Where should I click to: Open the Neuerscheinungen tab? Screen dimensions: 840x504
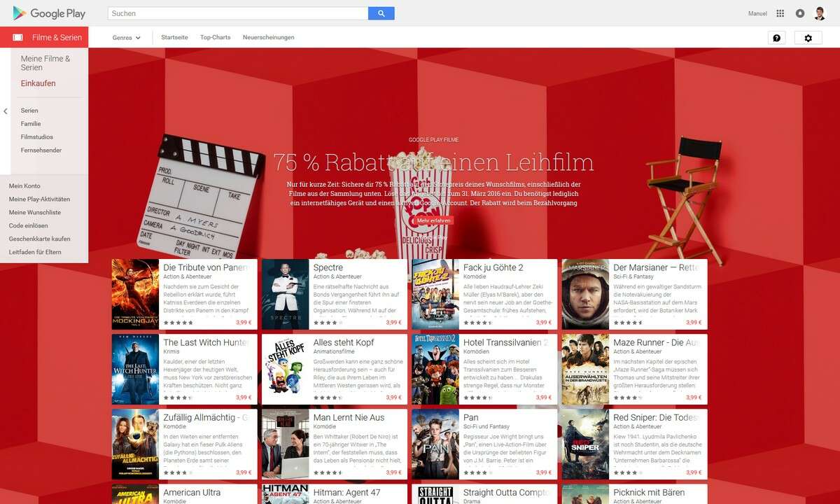pos(269,38)
